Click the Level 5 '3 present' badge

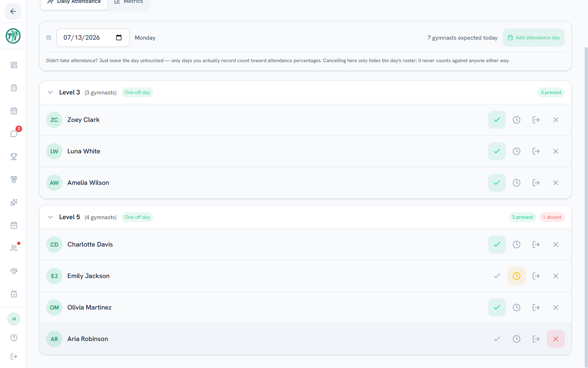tap(522, 217)
